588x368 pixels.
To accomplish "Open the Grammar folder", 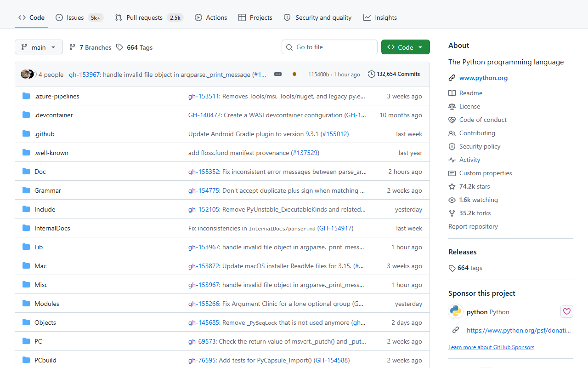I will coord(48,190).
